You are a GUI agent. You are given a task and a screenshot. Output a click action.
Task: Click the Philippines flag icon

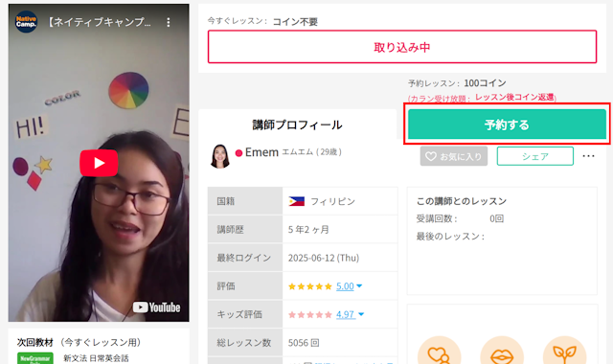[296, 201]
